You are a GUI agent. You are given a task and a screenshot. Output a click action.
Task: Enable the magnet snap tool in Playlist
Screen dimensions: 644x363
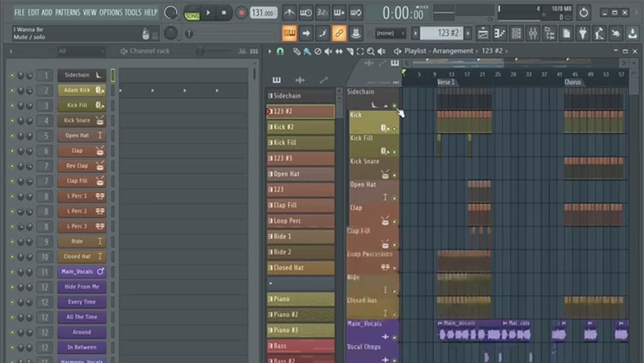280,51
